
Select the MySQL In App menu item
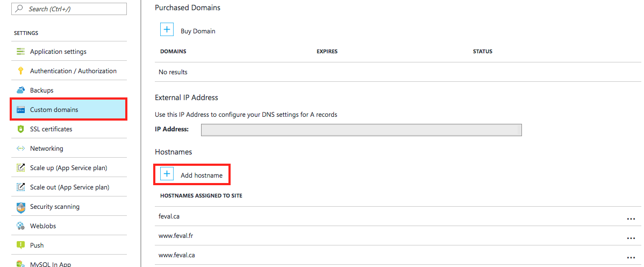tap(69, 262)
